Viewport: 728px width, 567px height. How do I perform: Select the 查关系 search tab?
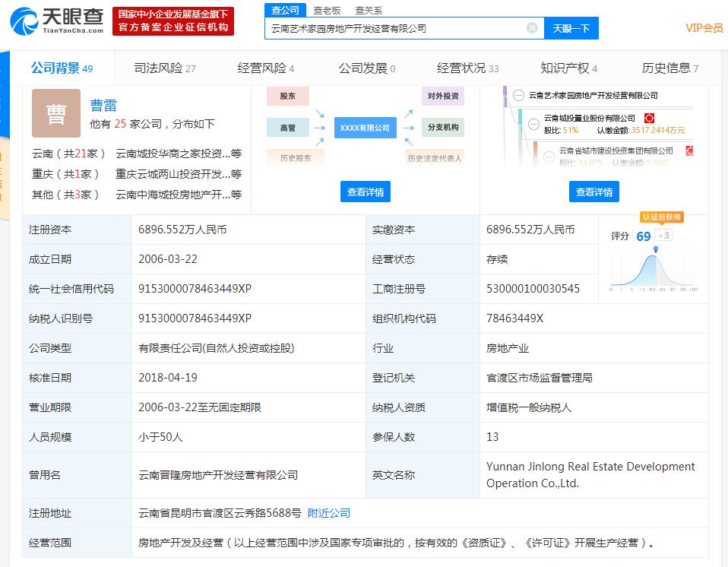[369, 10]
